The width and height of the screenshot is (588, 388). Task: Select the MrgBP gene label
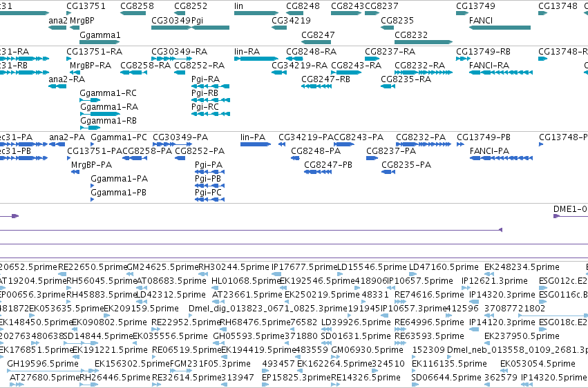82,20
